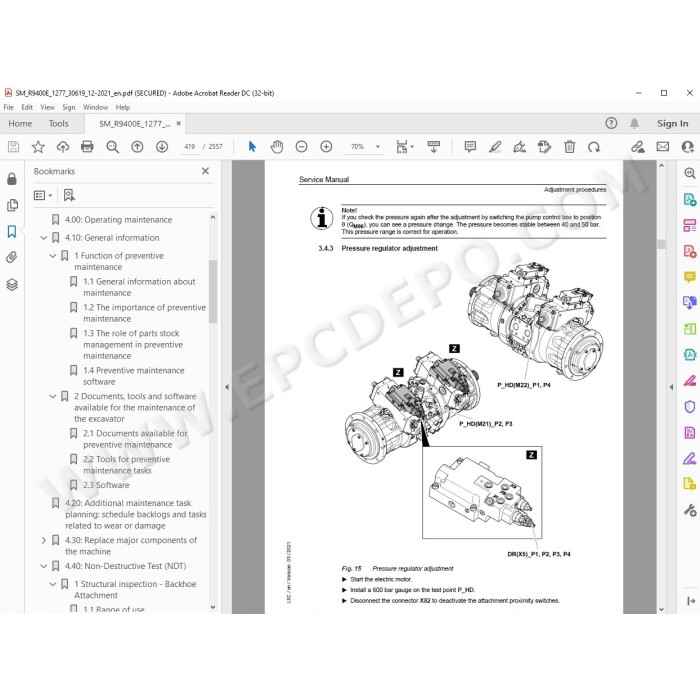Click the Save file icon

point(13,147)
